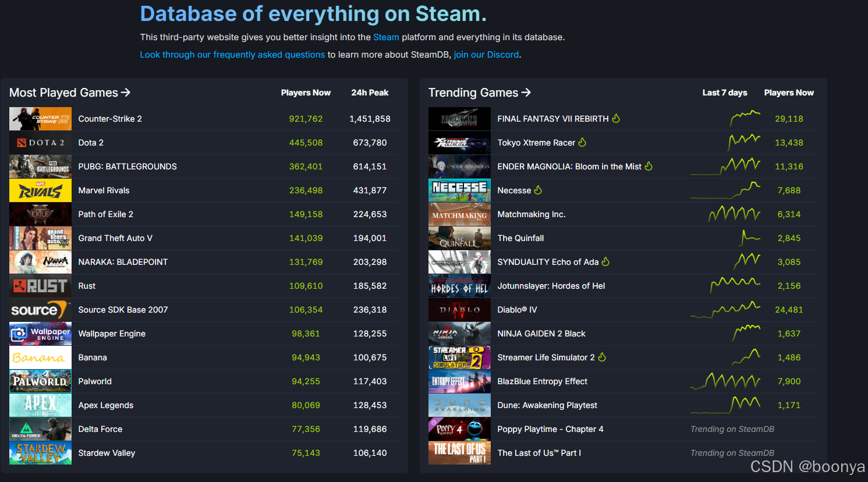Open the Tokyo Xtreme Racer title link
This screenshot has height=482, width=868.
pos(536,143)
